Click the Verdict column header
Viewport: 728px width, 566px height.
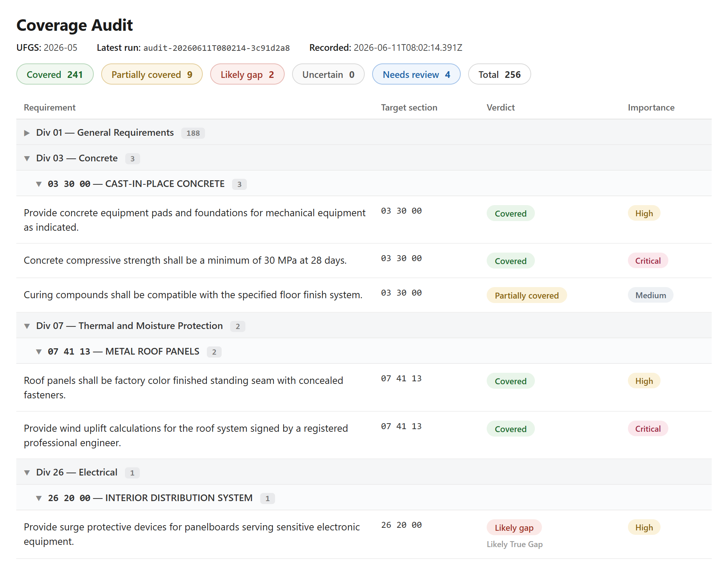click(x=500, y=108)
